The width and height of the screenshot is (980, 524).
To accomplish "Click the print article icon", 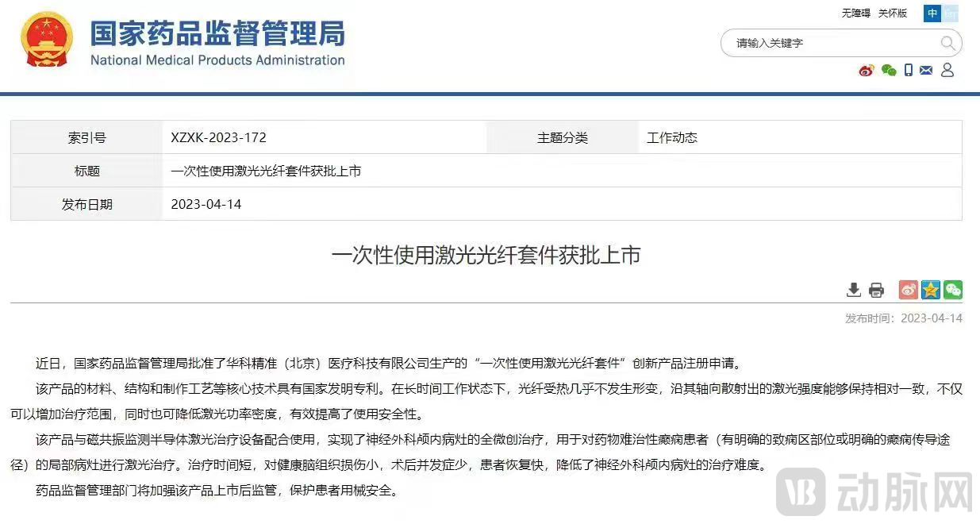I will 876,289.
